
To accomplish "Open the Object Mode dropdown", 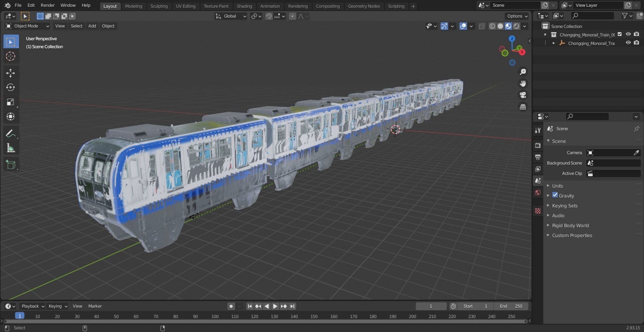I will pos(27,26).
